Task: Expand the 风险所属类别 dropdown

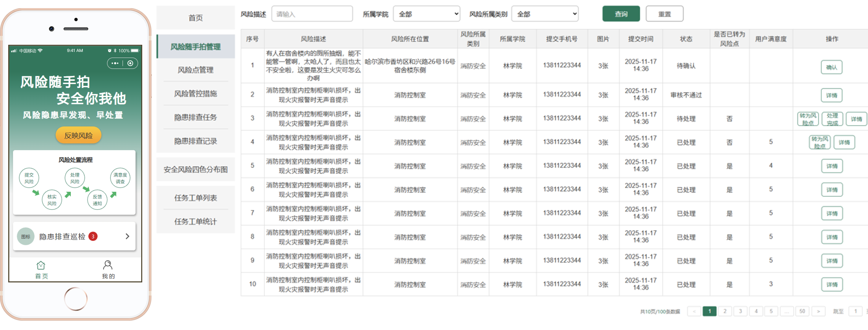Action: pos(545,14)
